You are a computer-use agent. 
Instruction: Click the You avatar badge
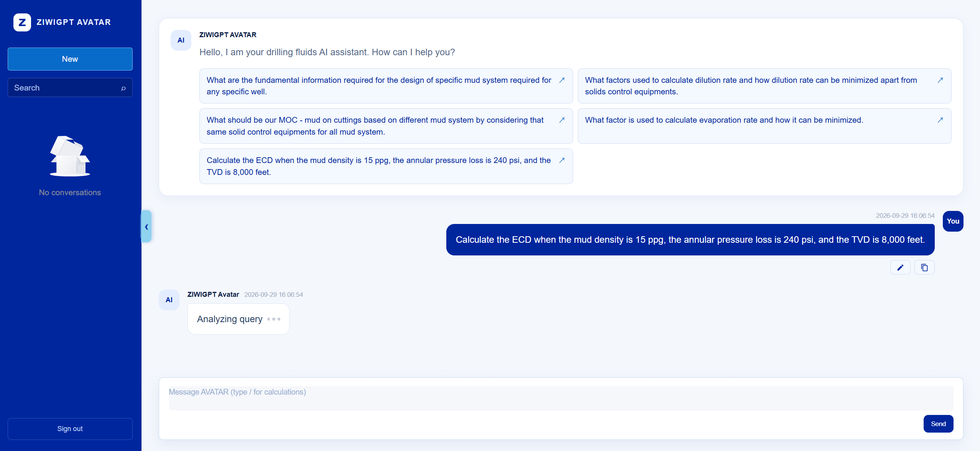pos(953,221)
